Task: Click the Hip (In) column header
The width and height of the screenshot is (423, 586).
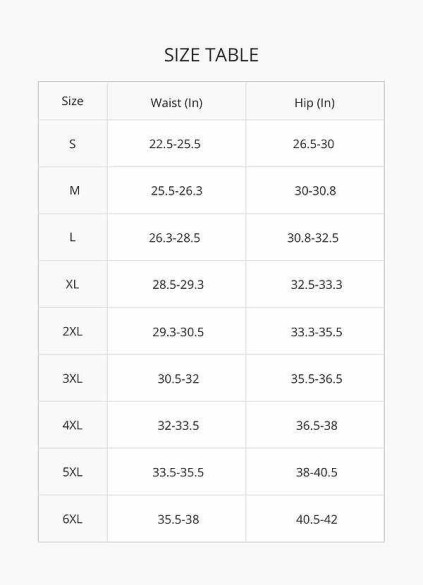Action: [x=315, y=102]
